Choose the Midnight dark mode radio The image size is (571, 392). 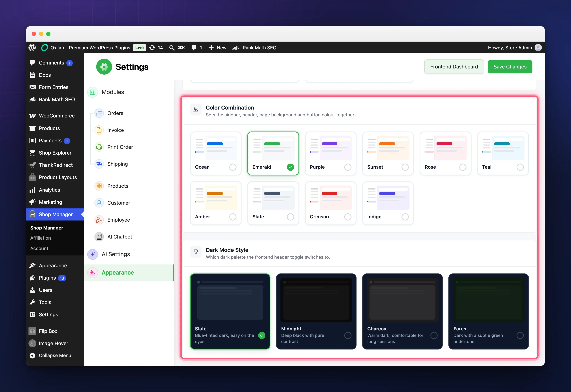[x=348, y=335]
